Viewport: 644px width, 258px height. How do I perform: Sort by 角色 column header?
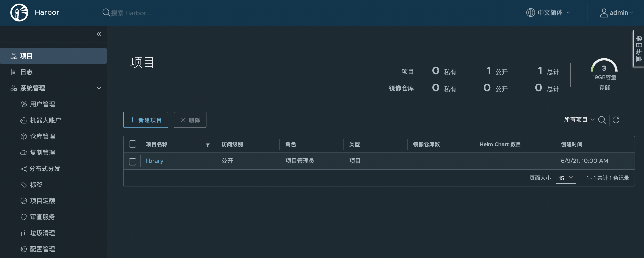click(x=290, y=144)
